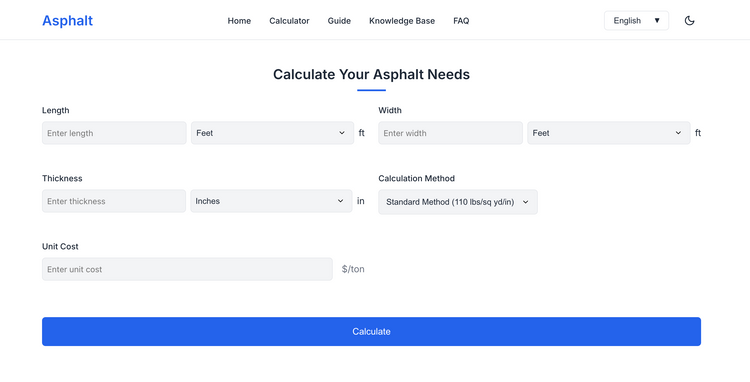Viewport: 750px width, 382px height.
Task: Open the Thickness unit Inches dropdown
Action: point(271,201)
